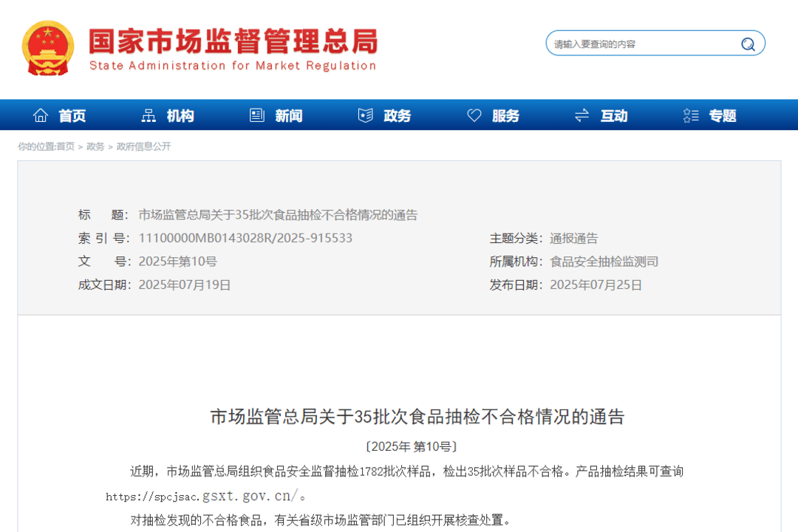Image resolution: width=798 pixels, height=532 pixels.
Task: Open the 新闻 navigation menu item
Action: [x=289, y=116]
